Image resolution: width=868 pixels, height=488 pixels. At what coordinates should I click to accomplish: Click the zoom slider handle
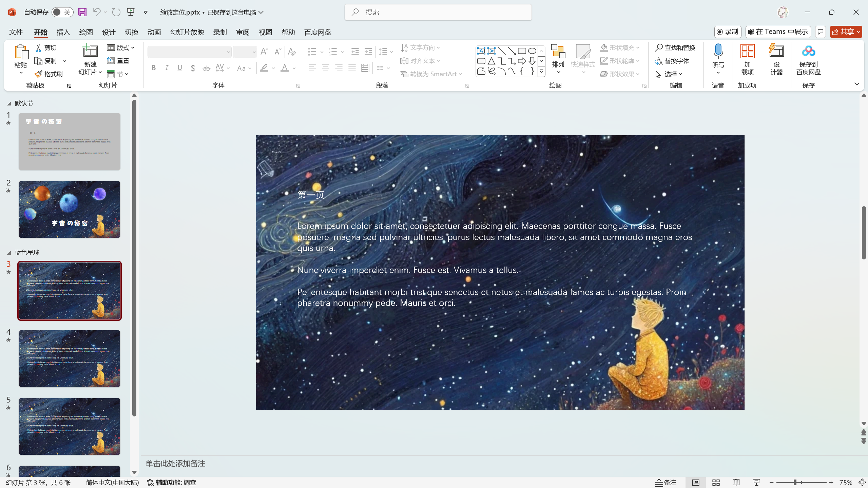(795, 482)
